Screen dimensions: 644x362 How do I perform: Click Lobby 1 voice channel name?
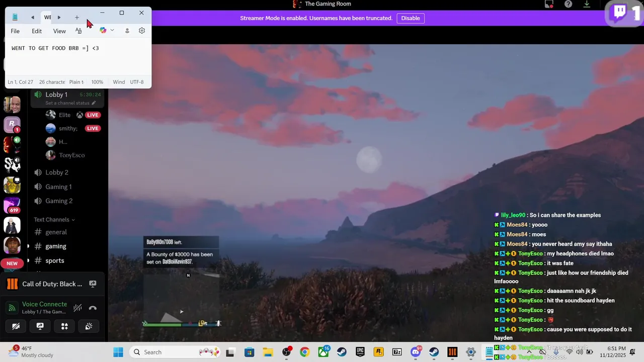[56, 95]
